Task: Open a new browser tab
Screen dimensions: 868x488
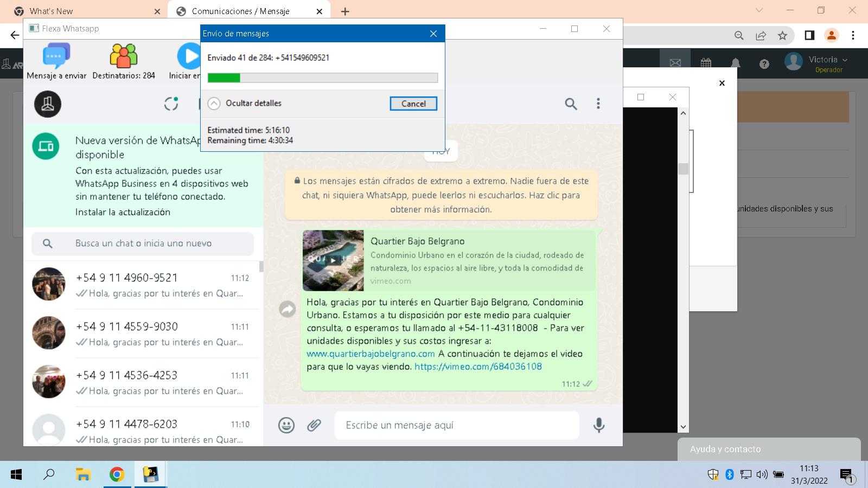Action: point(345,11)
